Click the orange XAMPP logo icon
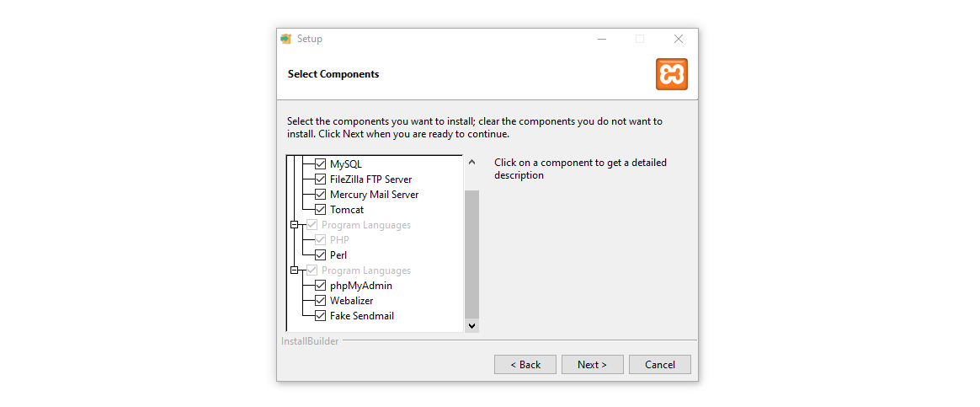Screen dimensions: 980x407 coord(671,74)
